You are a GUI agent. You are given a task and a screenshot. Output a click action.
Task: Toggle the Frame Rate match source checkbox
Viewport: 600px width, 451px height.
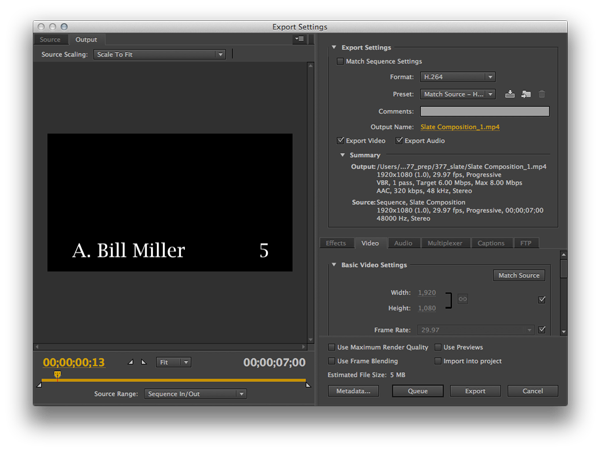tap(542, 329)
